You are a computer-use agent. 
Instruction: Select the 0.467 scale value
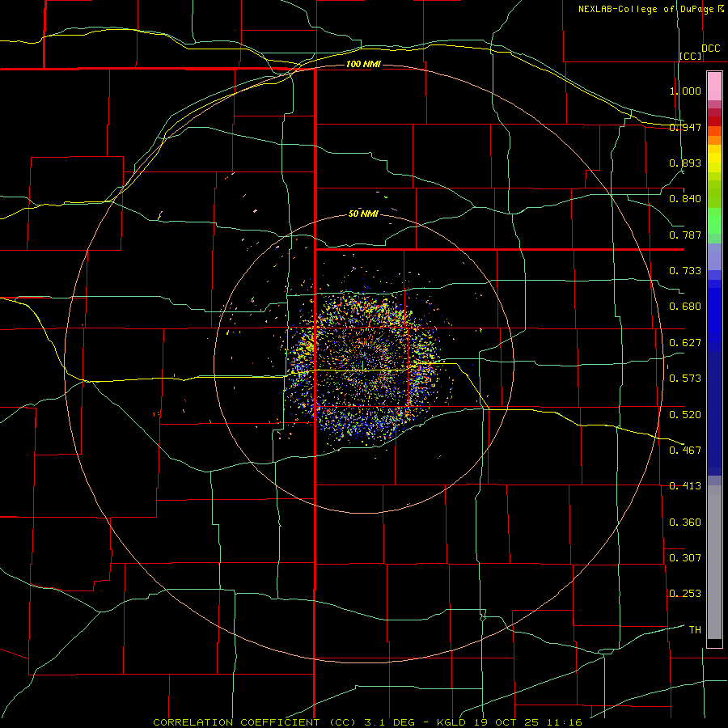click(x=685, y=451)
